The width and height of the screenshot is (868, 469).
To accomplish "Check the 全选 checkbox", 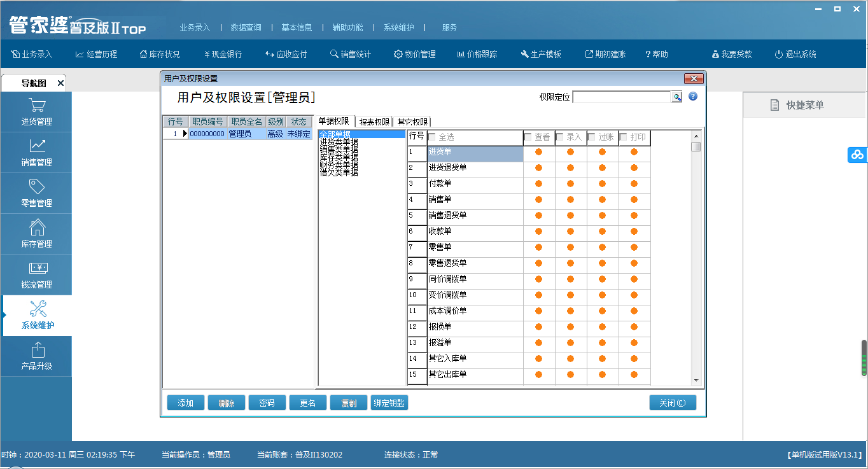I will tap(433, 137).
